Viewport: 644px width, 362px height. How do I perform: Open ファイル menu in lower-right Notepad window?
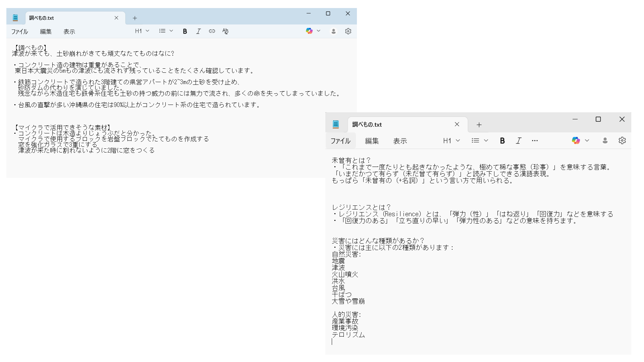click(340, 141)
